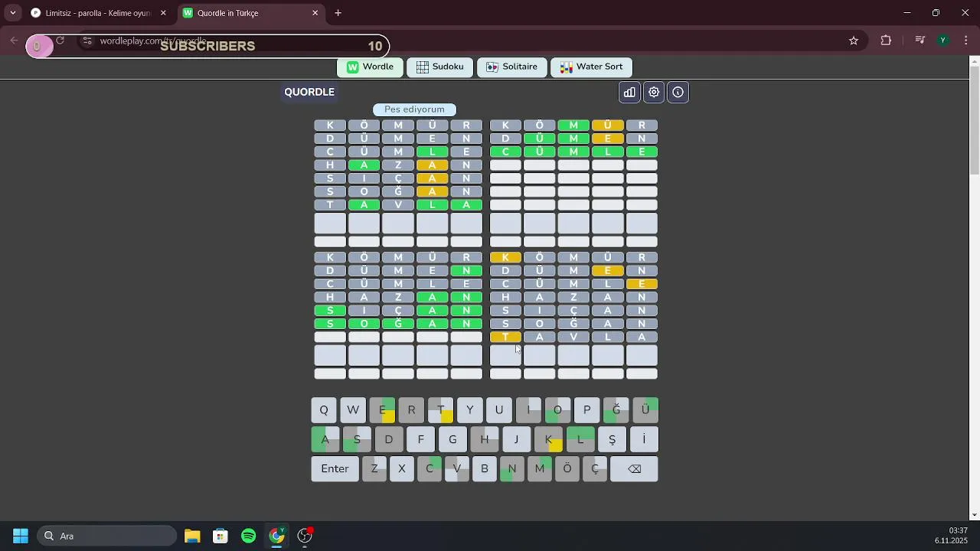This screenshot has width=980, height=551.
Task: Tap the P key on the keyboard
Action: 587,410
